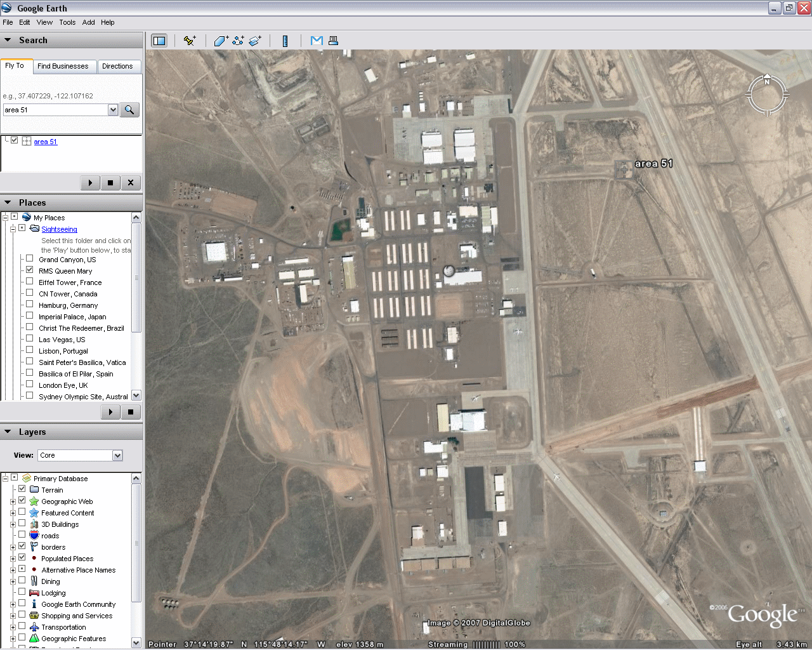812x650 pixels.
Task: Open the area 51 result link
Action: coord(46,142)
